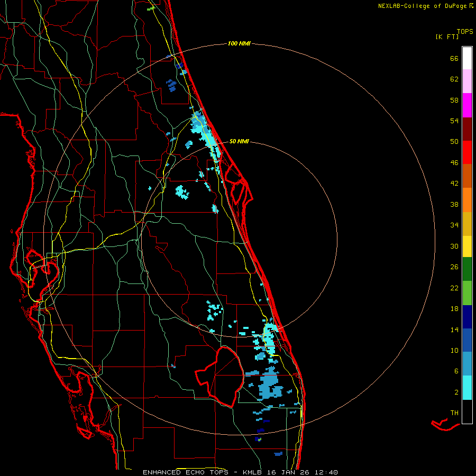
Task: Pick the light steel-blue legend band
Action: pos(467,364)
